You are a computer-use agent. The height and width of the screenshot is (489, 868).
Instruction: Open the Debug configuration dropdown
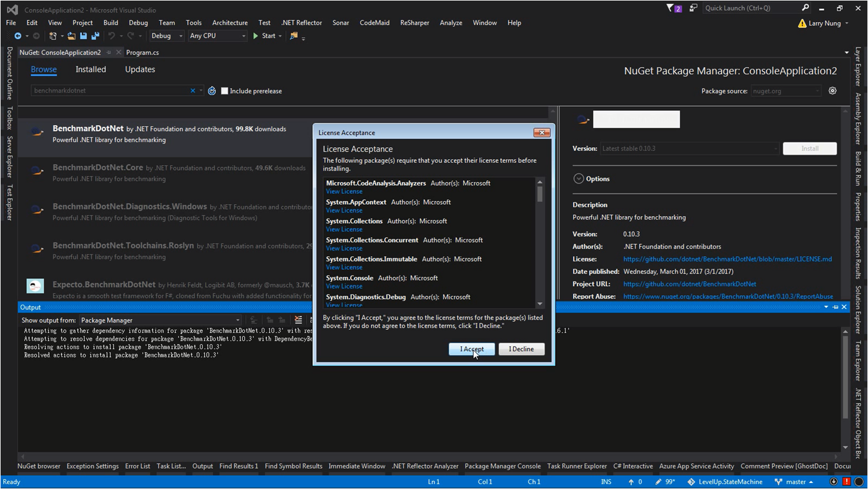(x=167, y=36)
